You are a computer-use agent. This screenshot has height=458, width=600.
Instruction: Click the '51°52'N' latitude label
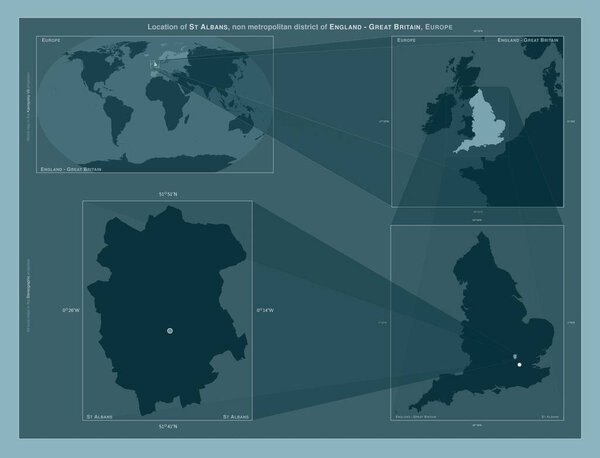(x=168, y=194)
